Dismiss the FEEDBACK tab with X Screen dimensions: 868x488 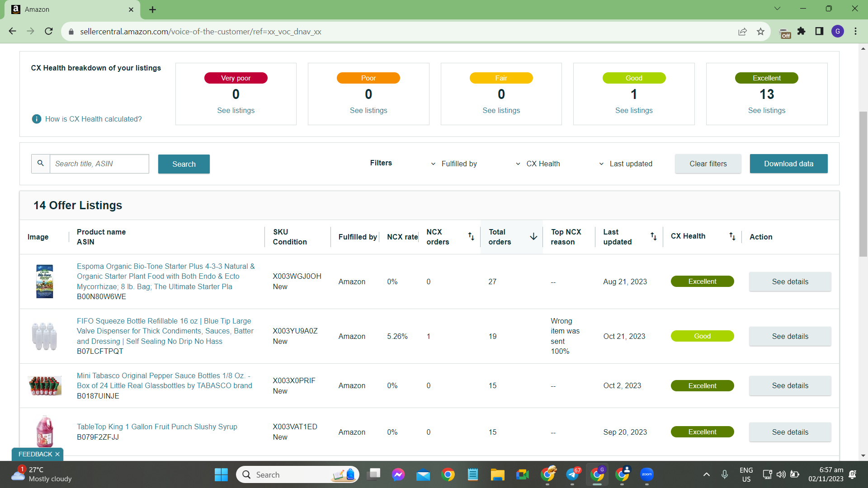57,454
